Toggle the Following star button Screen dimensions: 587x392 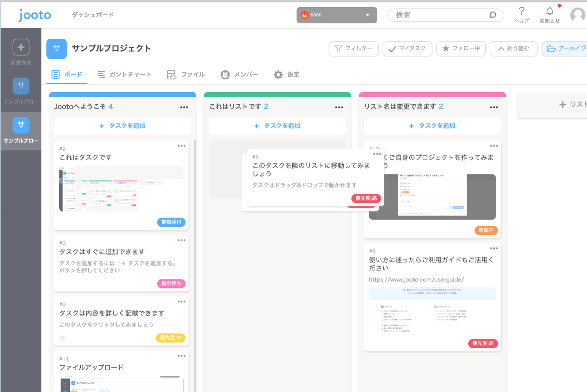click(461, 49)
